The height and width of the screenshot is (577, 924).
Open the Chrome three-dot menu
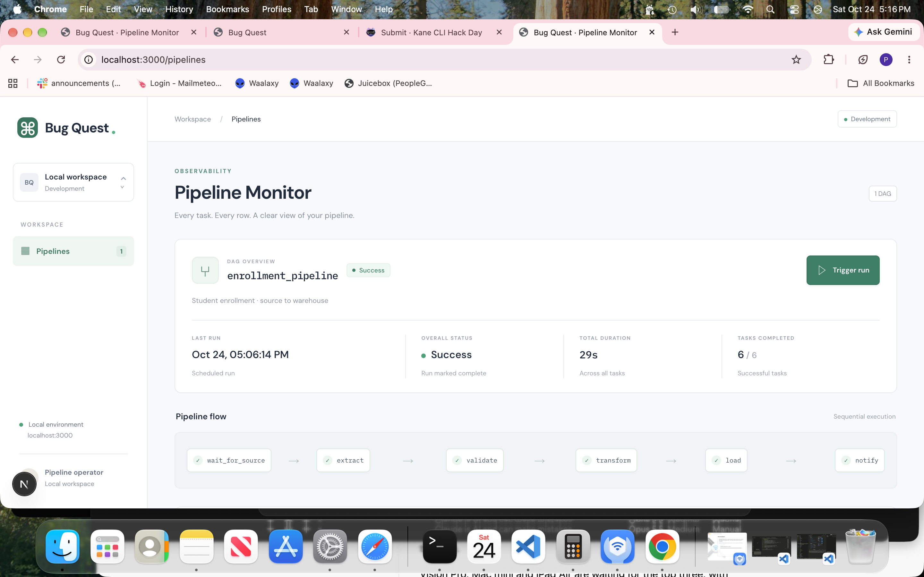tap(909, 60)
